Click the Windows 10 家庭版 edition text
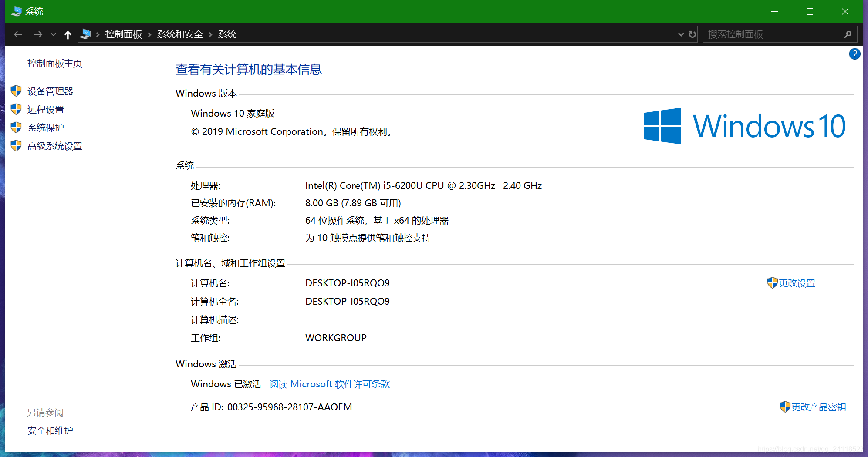The image size is (868, 457). [x=233, y=114]
